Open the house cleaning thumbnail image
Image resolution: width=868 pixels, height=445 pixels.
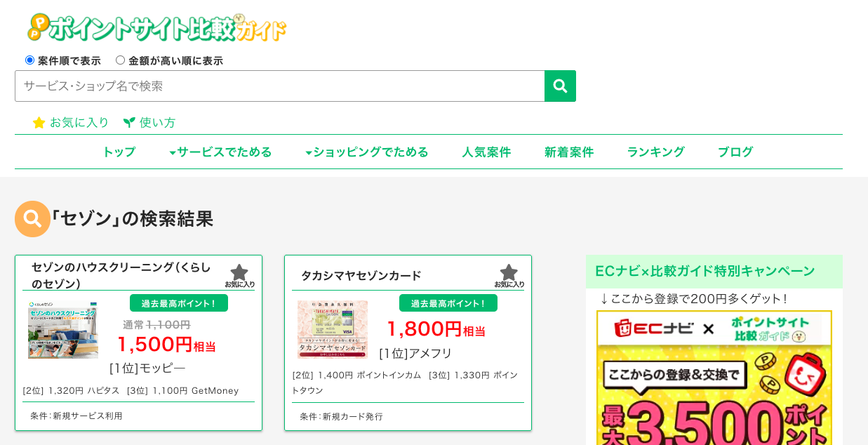click(x=63, y=329)
